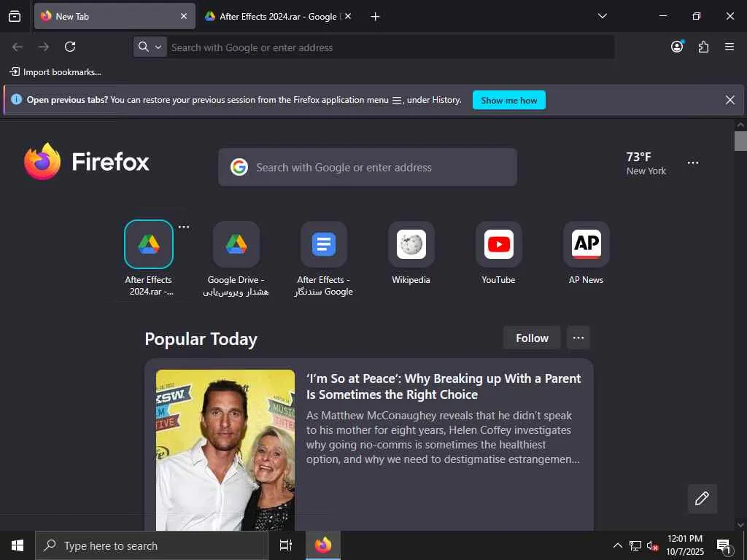Click the info icon in notification bar
The image size is (747, 560).
16,99
